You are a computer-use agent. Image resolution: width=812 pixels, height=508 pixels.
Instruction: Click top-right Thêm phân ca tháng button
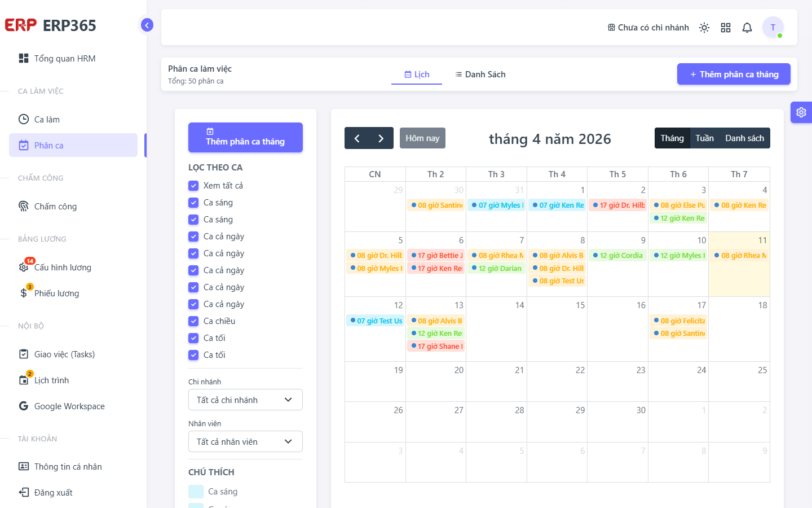pos(734,74)
